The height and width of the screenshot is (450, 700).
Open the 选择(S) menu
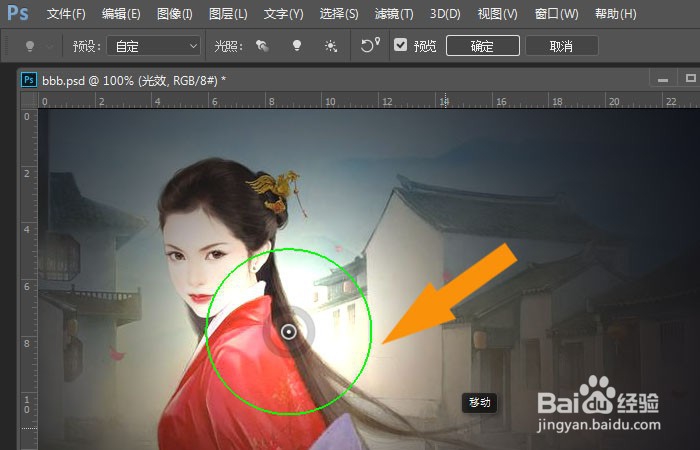point(339,14)
